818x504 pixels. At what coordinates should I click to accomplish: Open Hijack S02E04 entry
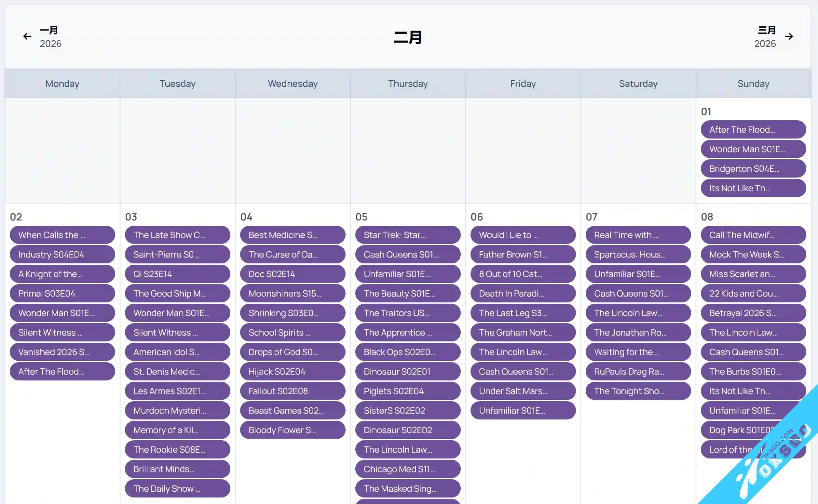293,372
